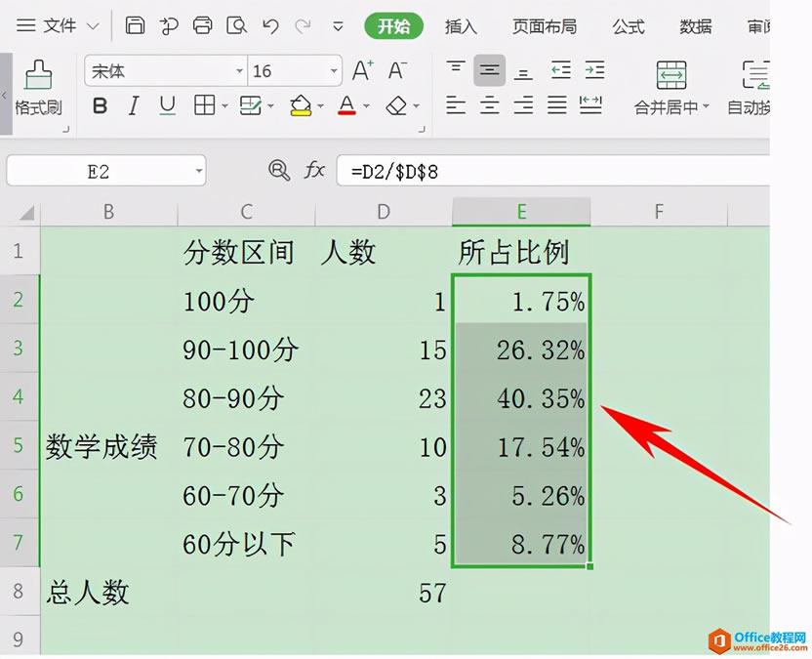Align text right

(523, 105)
